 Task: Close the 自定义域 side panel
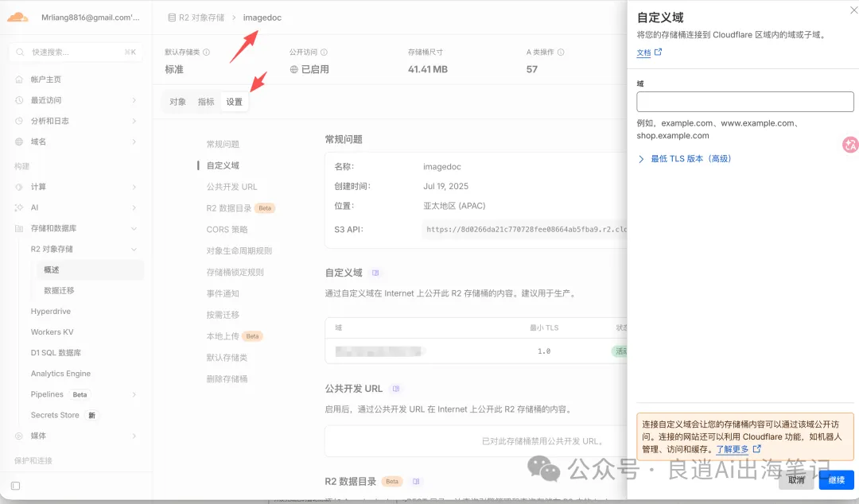coord(853,10)
